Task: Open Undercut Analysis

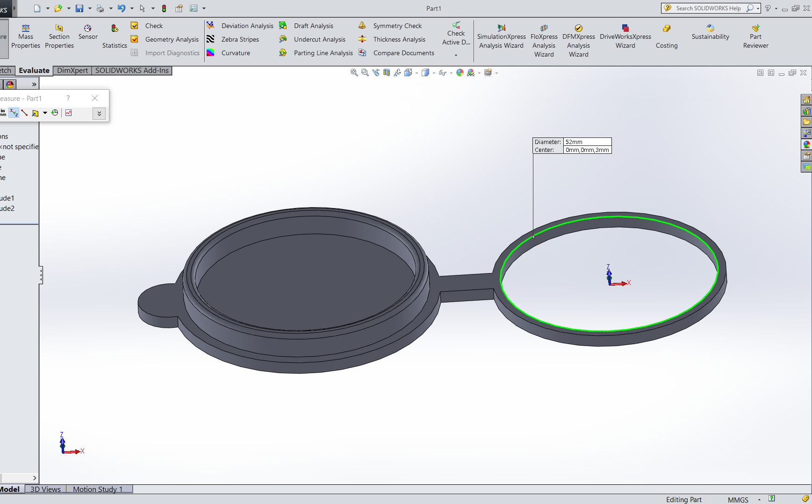Action: (312, 39)
